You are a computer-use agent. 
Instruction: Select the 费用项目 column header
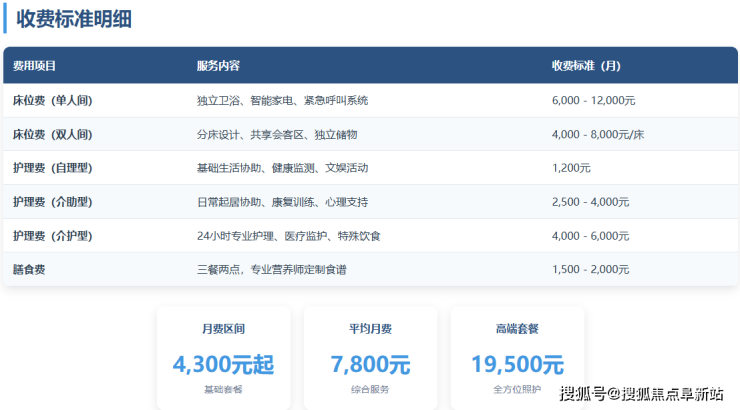click(34, 66)
